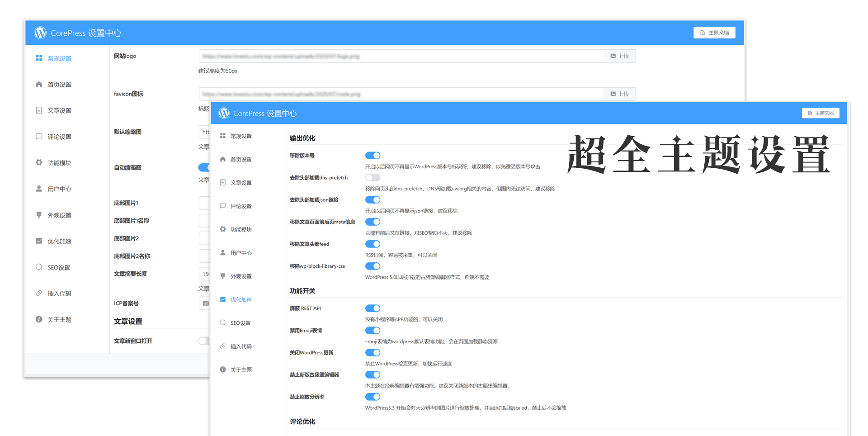The height and width of the screenshot is (436, 868).
Task: Click 文章设置 document icon in back window sidebar
Action: pos(39,110)
